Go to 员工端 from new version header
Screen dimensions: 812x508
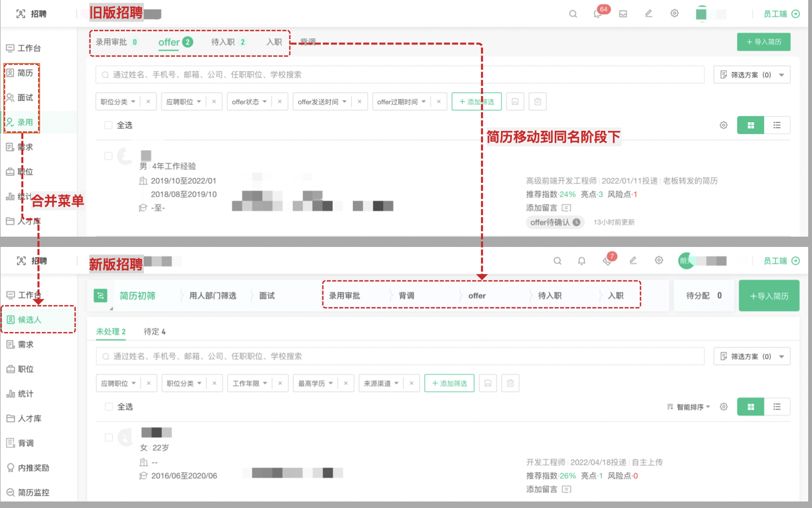pos(782,261)
